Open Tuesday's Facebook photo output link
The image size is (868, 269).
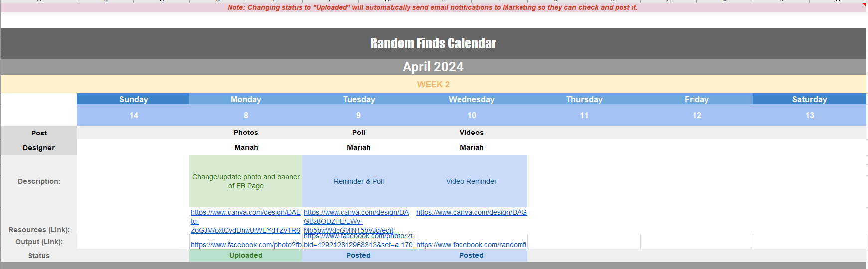(x=358, y=245)
